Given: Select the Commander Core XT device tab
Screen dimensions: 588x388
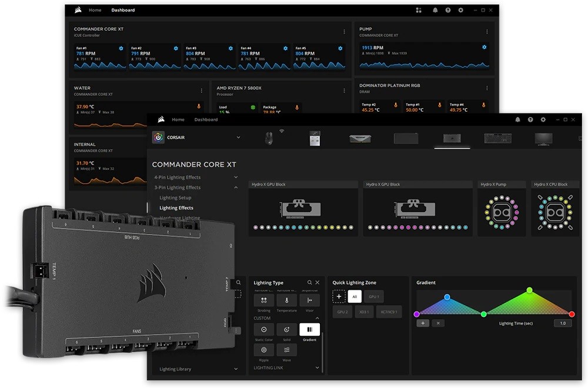Looking at the screenshot, I should pyautogui.click(x=452, y=139).
